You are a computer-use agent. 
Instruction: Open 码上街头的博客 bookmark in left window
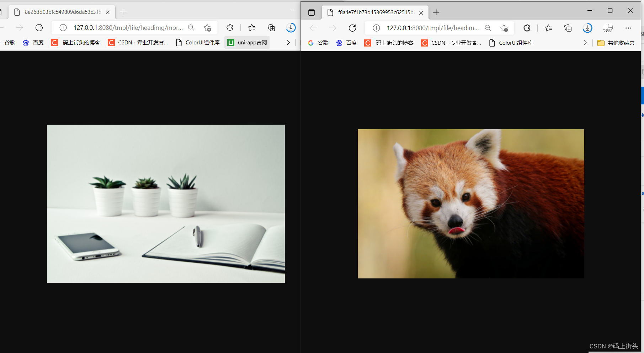[x=76, y=43]
